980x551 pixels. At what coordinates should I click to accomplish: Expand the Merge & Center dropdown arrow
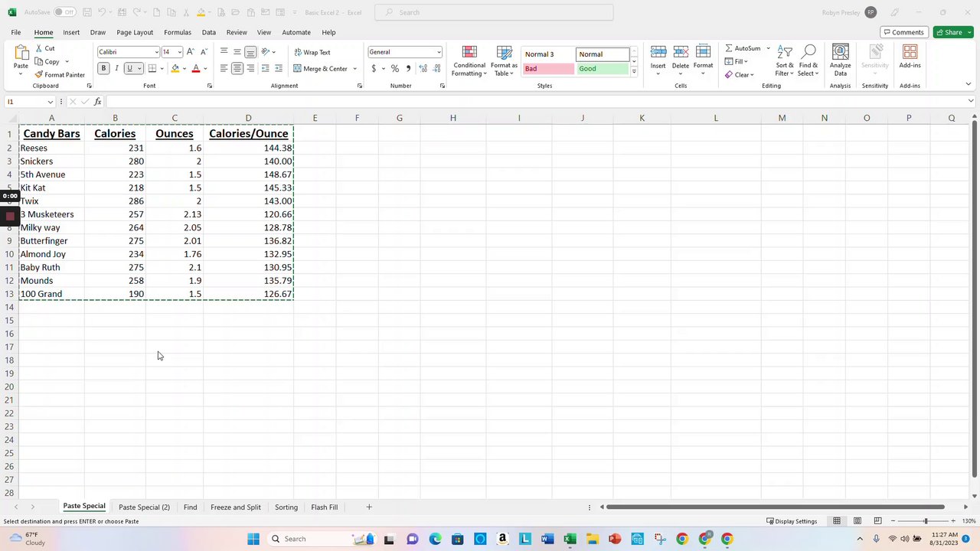pos(354,69)
